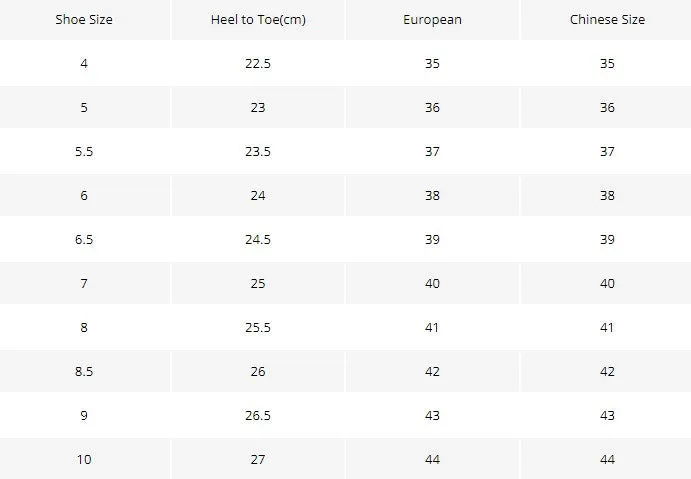The height and width of the screenshot is (479, 691).
Task: Select shoe size 8.5 cell
Action: 84,371
